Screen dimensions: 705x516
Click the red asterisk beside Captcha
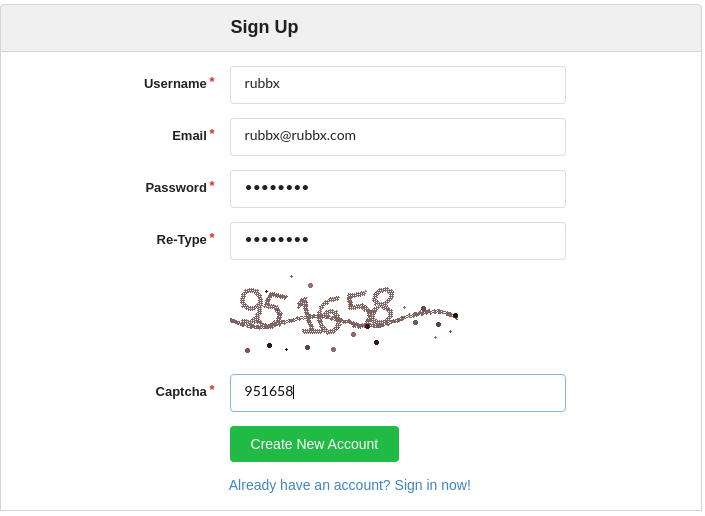(212, 389)
